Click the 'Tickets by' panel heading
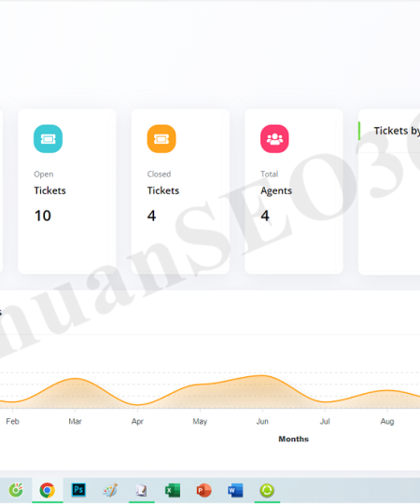The height and width of the screenshot is (504, 420). pyautogui.click(x=397, y=131)
